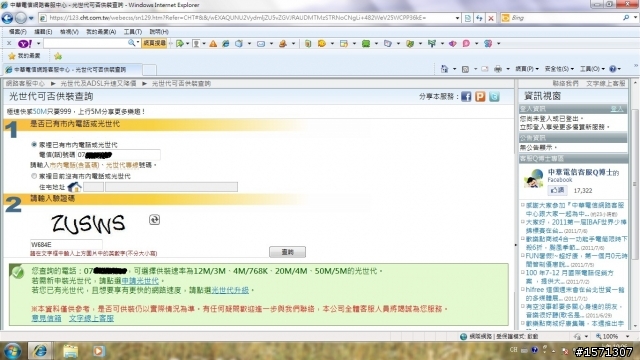Open 文字線上客服 link in green result box
The width and height of the screenshot is (640, 360).
coord(91,318)
